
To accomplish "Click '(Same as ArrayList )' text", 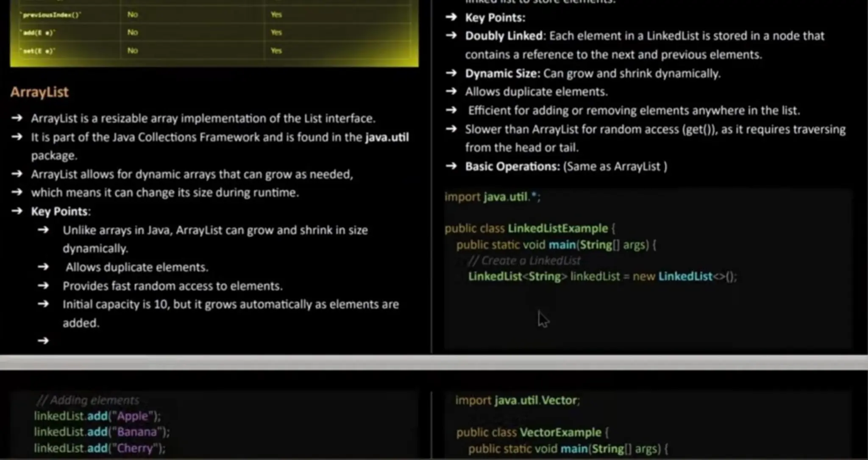I will (x=615, y=166).
